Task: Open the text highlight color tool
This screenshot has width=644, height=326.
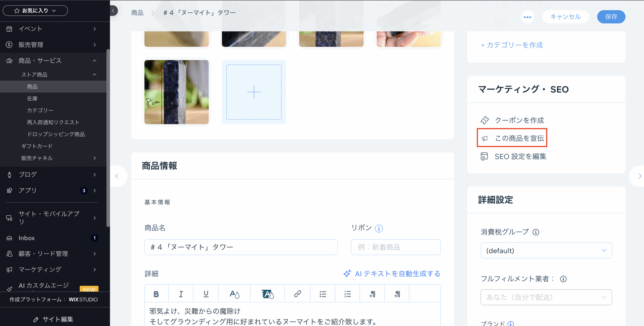Action: [267, 294]
